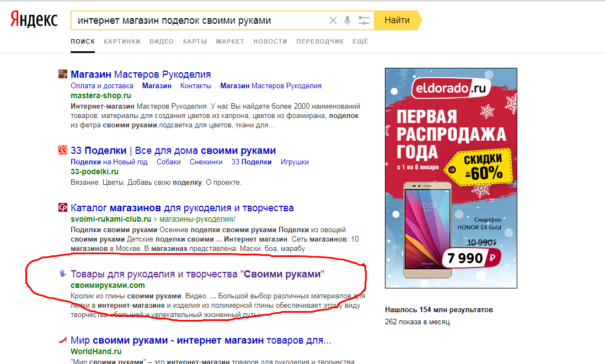The height and width of the screenshot is (364, 605).
Task: Open the Собаки sitelink
Action: 169,162
